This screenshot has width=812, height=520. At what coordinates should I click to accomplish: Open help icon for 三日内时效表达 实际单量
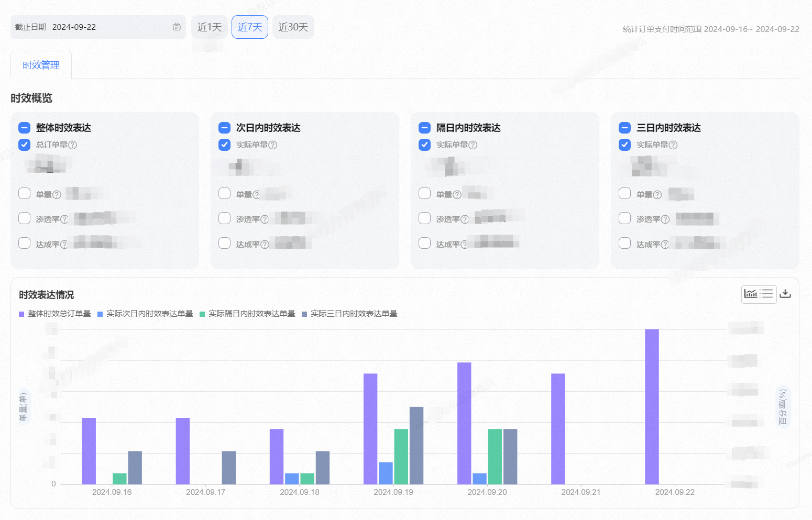[673, 145]
